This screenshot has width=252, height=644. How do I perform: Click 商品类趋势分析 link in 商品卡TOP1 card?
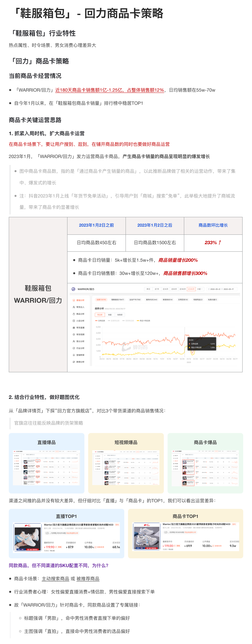coord(190,532)
